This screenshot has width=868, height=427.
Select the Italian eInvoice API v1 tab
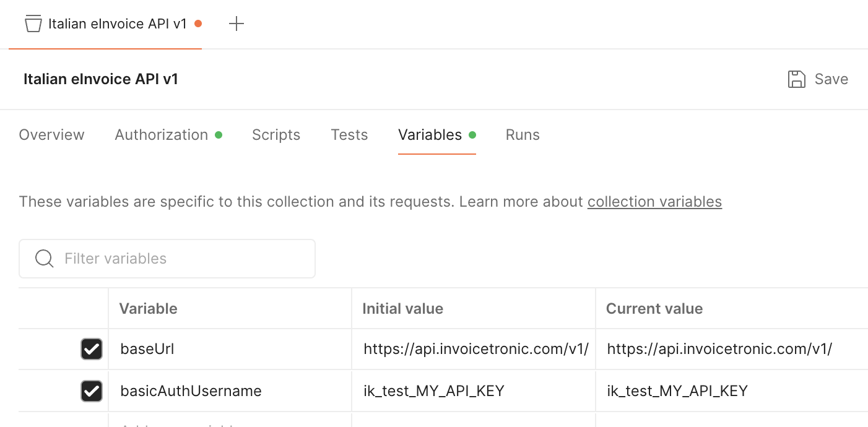pyautogui.click(x=105, y=24)
